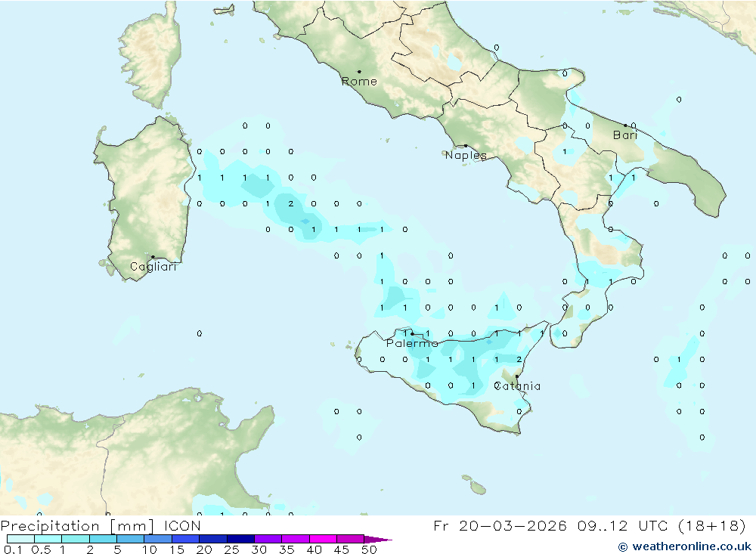Pick the 0.1–0.5 mm legend swatch

[20, 539]
